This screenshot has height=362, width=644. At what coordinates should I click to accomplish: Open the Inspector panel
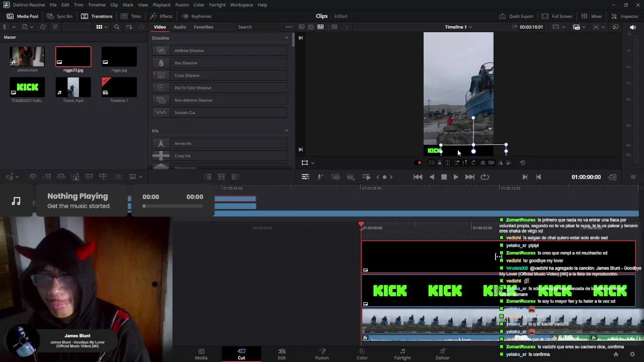pos(625,16)
